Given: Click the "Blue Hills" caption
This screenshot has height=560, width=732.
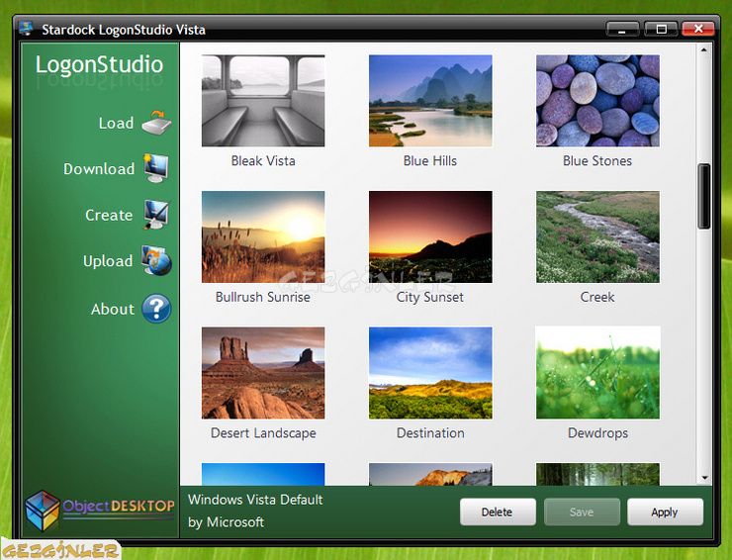Looking at the screenshot, I should (430, 161).
